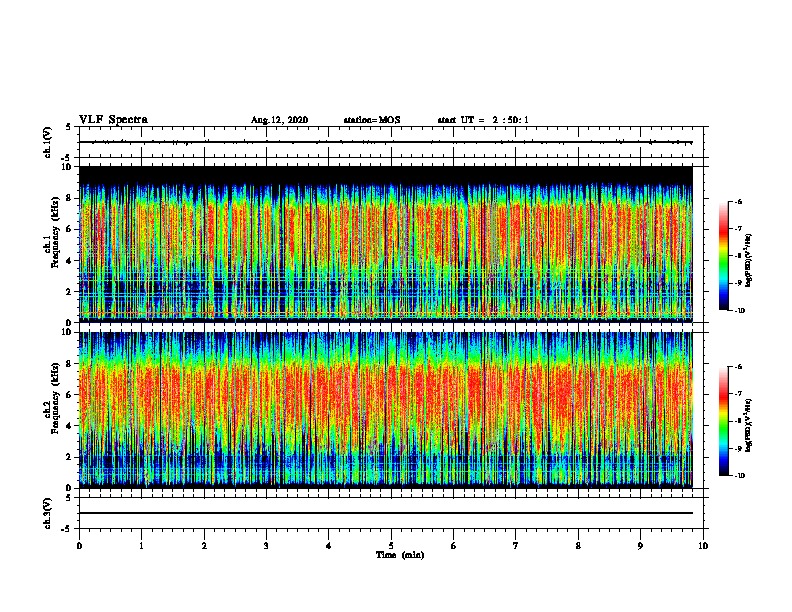Click the ch.2 spectrogram panel
Image resolution: width=792 pixels, height=612 pixels.
click(385, 410)
